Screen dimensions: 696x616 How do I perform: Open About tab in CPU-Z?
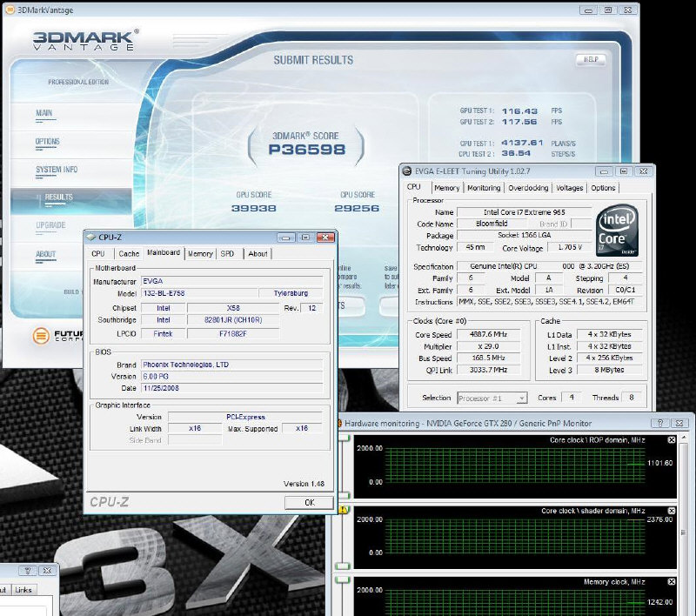click(258, 254)
